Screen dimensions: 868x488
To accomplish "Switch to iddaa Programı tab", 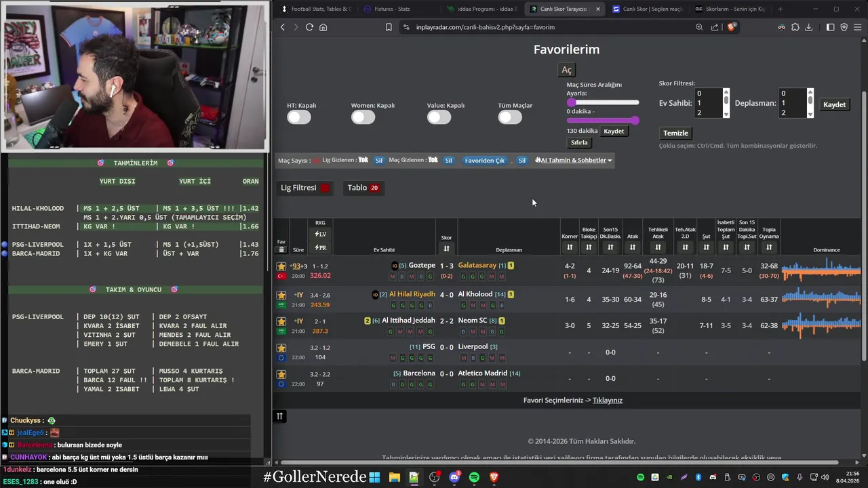I will coord(480,9).
